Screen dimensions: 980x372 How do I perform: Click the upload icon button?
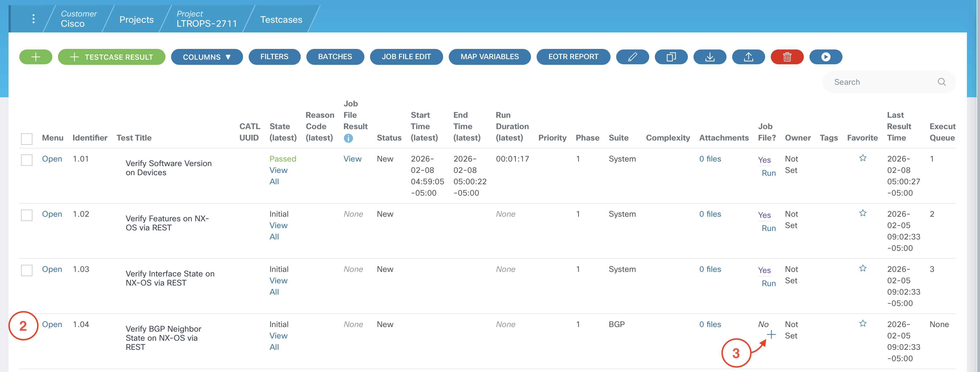click(748, 57)
